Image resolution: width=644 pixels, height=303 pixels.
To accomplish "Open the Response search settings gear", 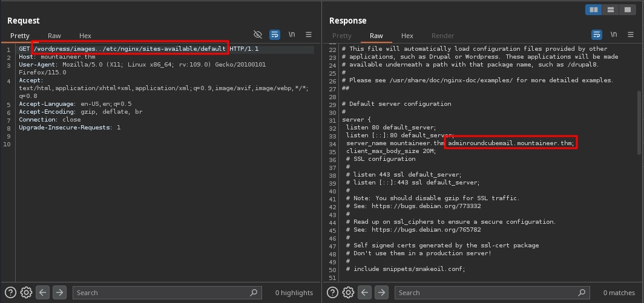I will pos(348,293).
